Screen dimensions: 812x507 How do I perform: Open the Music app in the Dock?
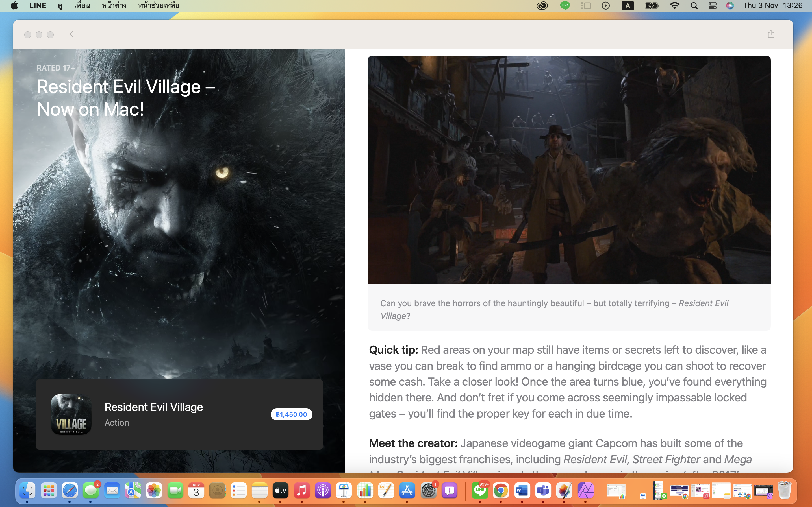pyautogui.click(x=302, y=491)
